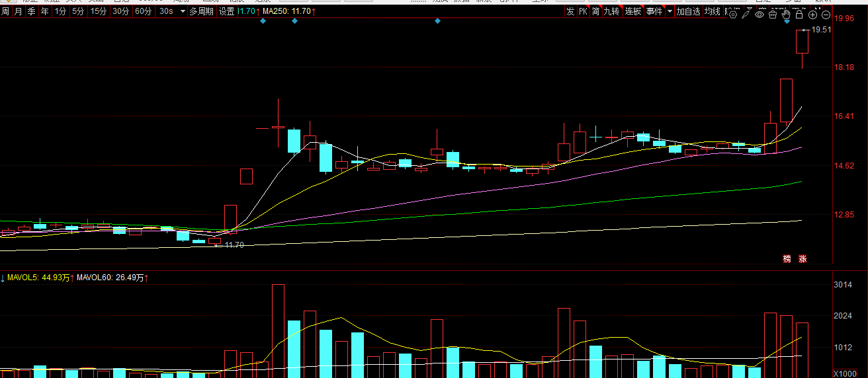Click the 事件 events button
The height and width of the screenshot is (378, 868).
(x=654, y=11)
